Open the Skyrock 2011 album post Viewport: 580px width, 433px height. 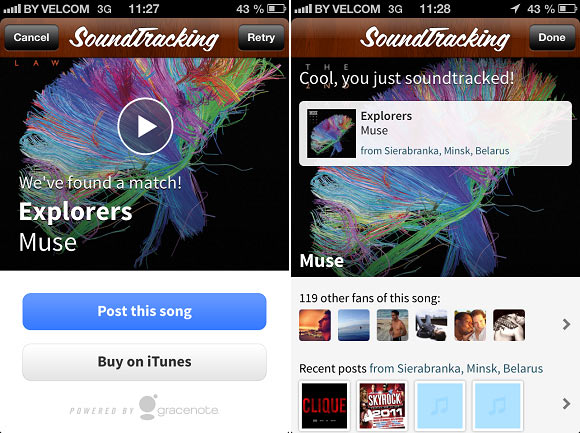(x=382, y=405)
